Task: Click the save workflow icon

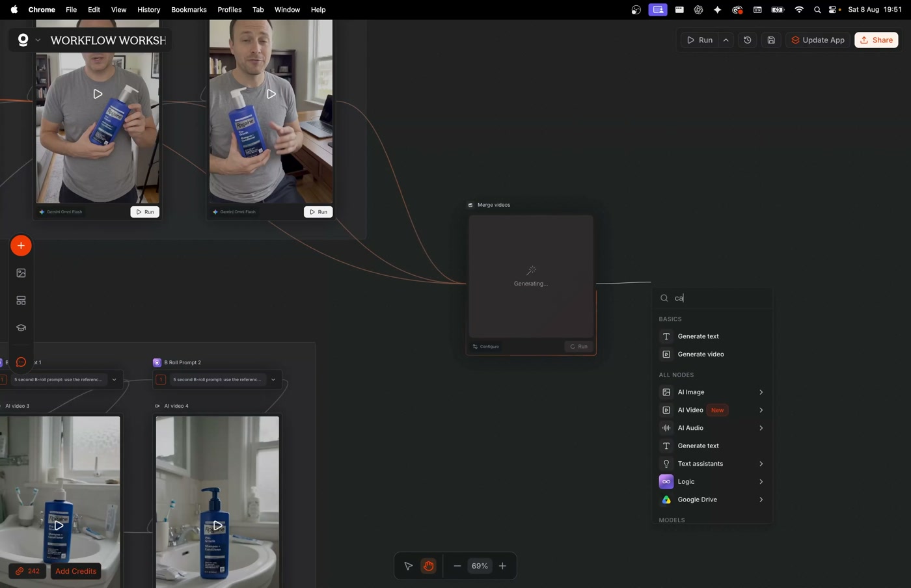Action: point(771,40)
